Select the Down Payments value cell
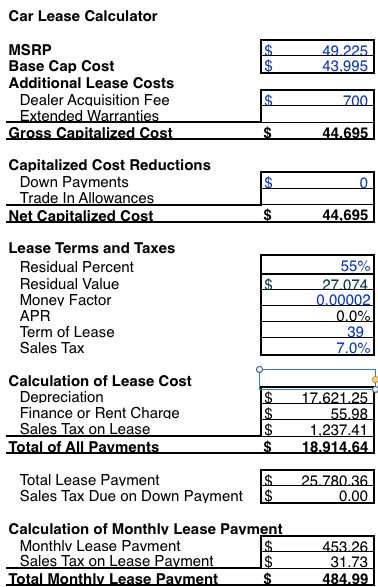Viewport: 378px width, 587px height. click(x=317, y=180)
